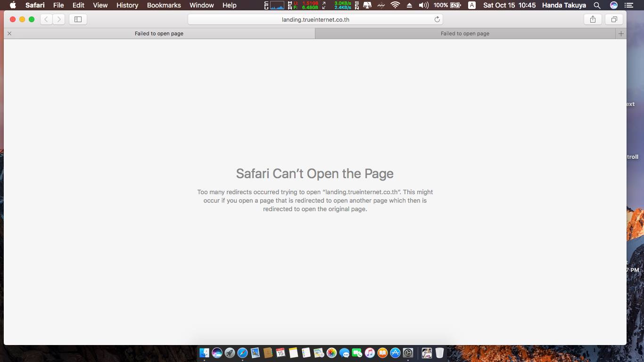Open Notification Center list icon
Viewport: 644px width, 362px height.
pos(629,5)
